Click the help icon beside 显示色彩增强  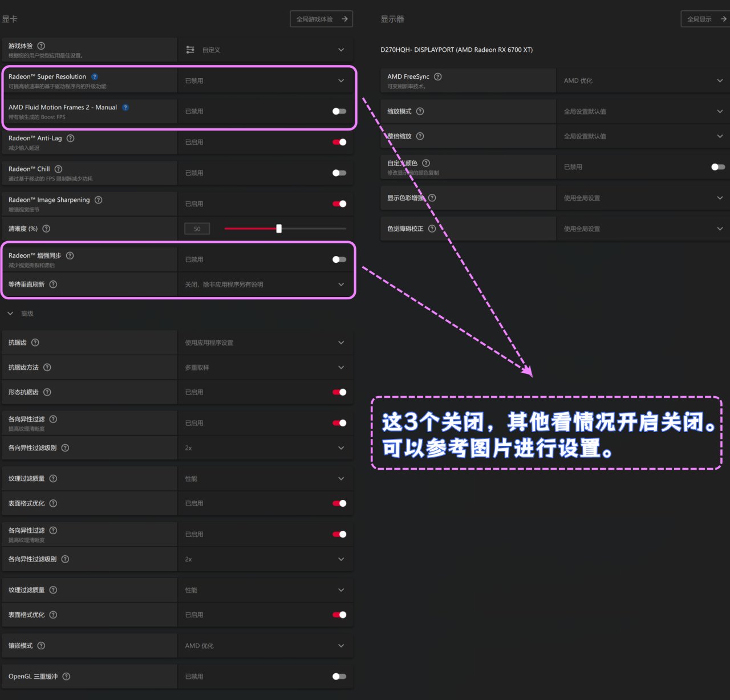coord(432,198)
